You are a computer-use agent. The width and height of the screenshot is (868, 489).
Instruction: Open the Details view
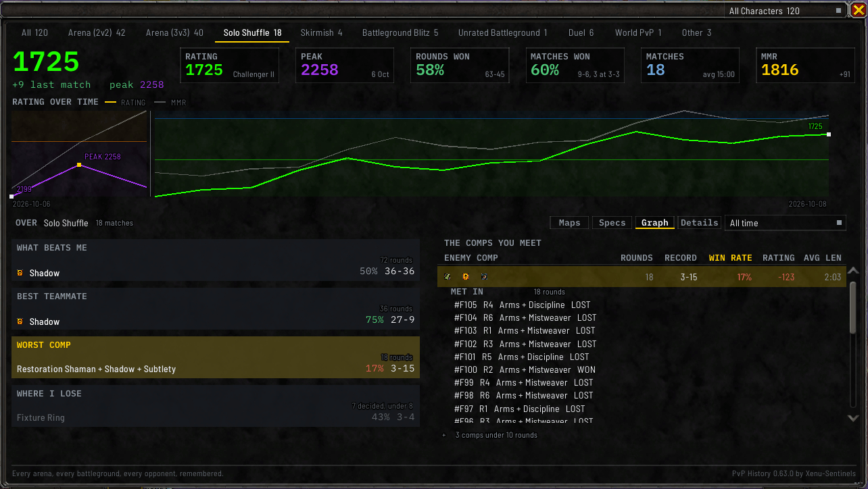[700, 223]
